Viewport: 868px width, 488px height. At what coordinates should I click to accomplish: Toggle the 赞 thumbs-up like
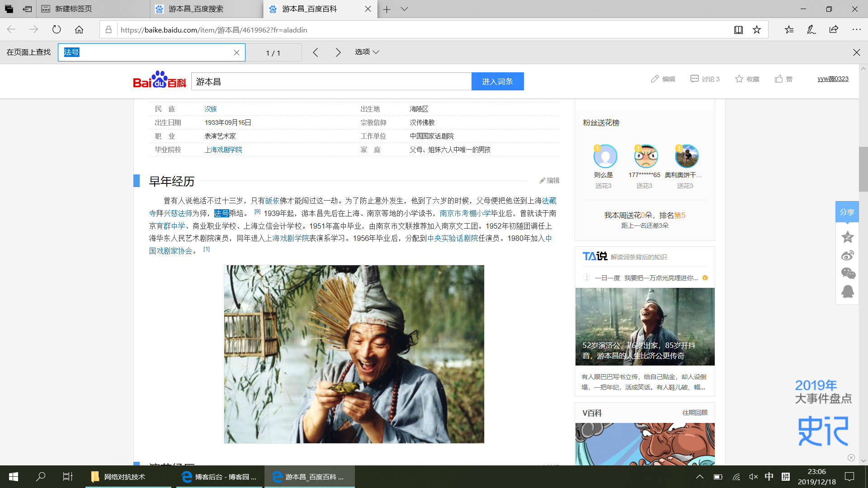tap(783, 79)
